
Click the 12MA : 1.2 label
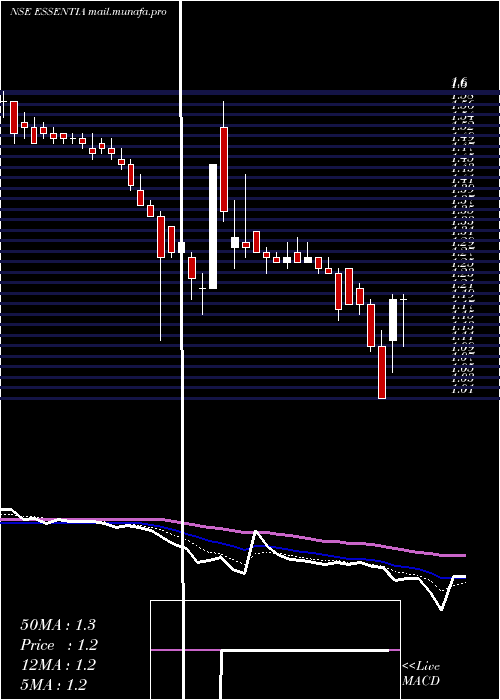click(x=58, y=665)
